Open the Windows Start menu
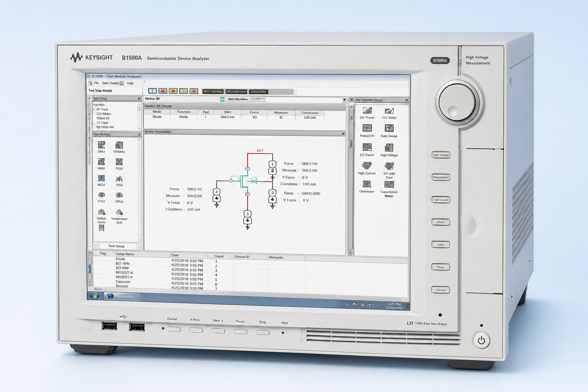 (94, 296)
